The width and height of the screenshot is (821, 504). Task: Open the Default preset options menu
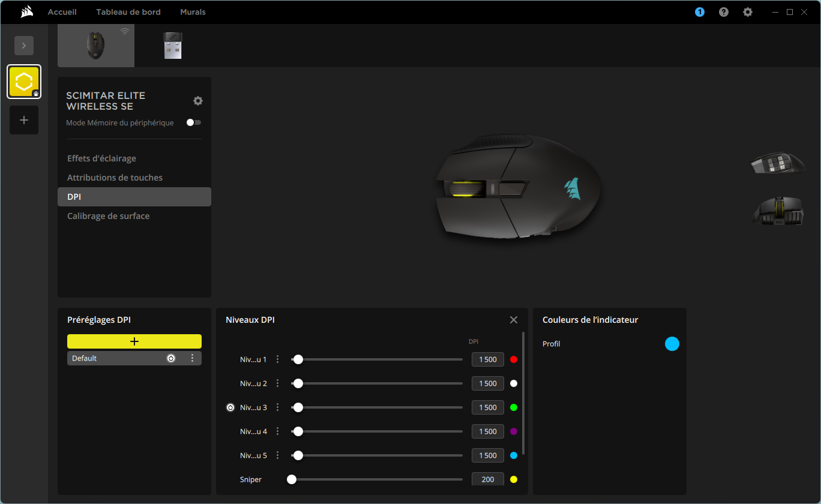[192, 358]
